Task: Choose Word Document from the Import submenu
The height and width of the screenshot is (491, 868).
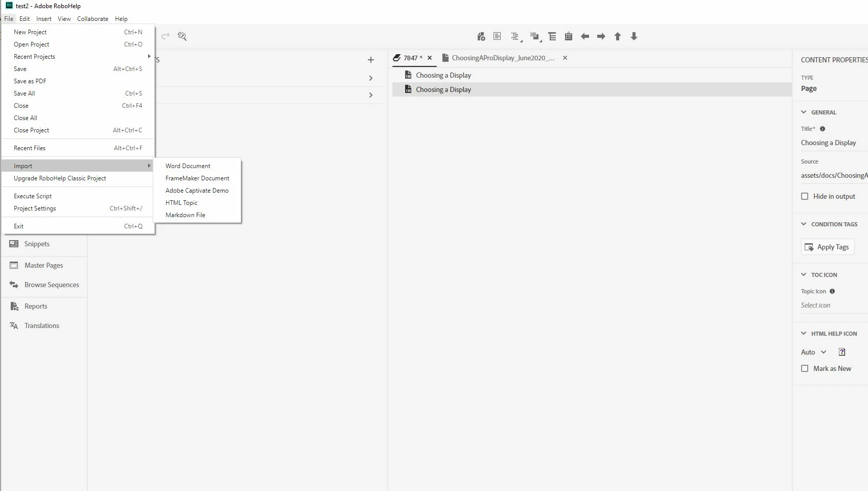Action: [x=198, y=166]
